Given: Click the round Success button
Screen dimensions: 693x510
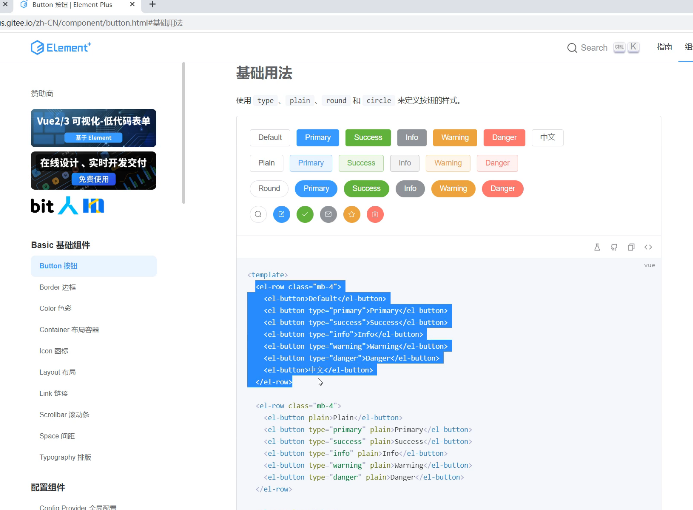Looking at the screenshot, I should coord(366,189).
